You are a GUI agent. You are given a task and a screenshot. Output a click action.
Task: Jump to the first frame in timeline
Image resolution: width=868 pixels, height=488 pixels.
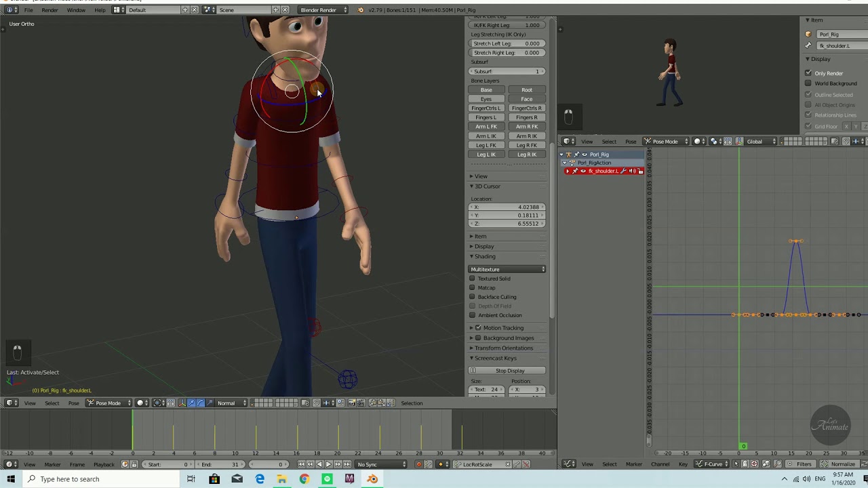tap(301, 464)
